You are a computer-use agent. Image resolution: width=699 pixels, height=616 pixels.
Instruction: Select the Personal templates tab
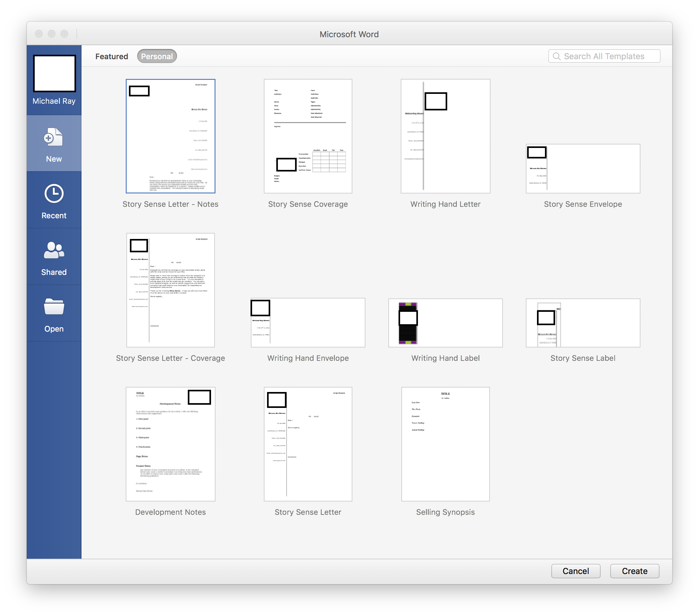[157, 56]
